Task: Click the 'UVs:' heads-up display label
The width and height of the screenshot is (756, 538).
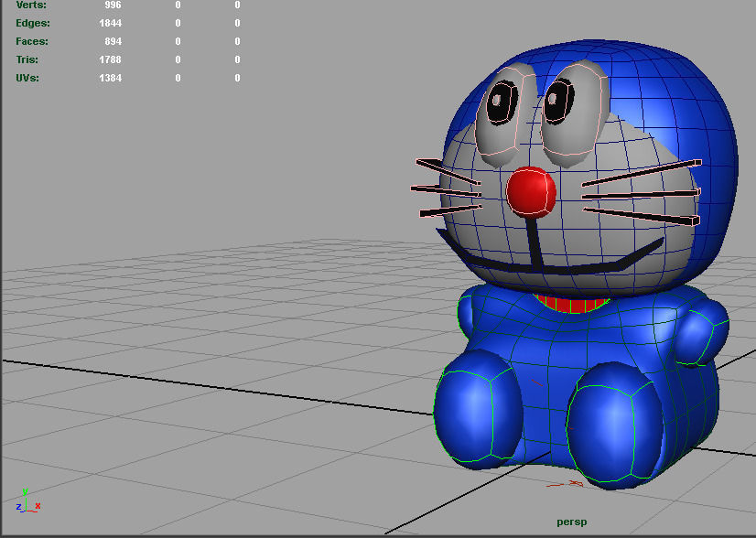Action: [27, 78]
